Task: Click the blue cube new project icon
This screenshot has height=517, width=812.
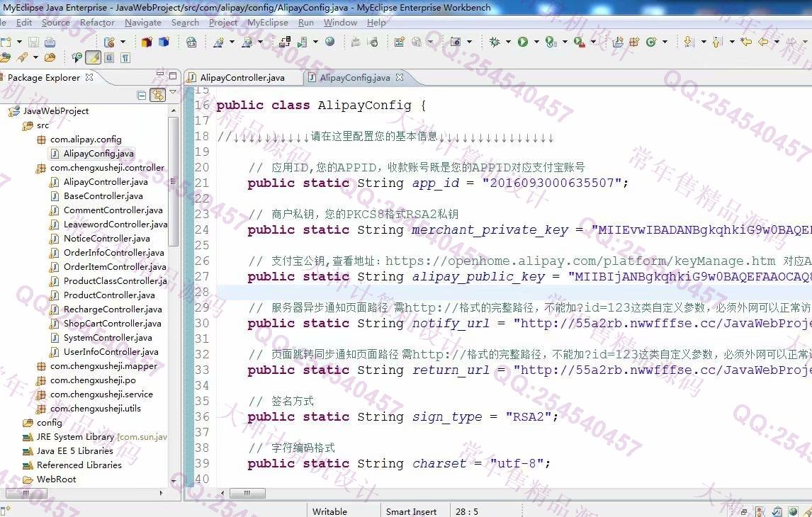Action: tap(164, 42)
